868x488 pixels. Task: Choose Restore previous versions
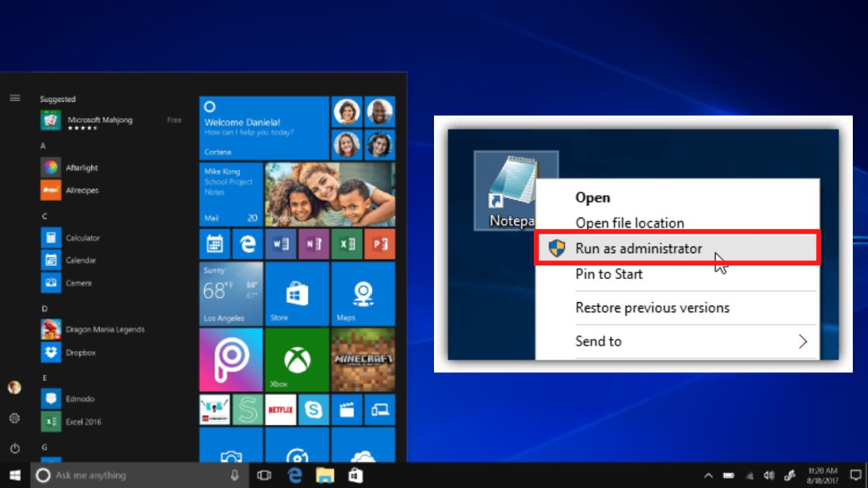[652, 308]
